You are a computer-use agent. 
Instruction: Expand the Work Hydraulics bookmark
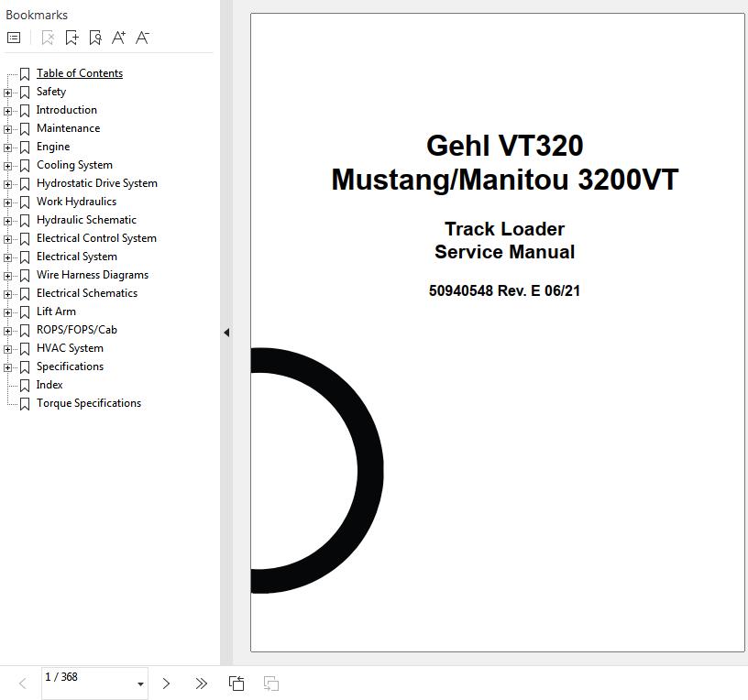pyautogui.click(x=7, y=202)
